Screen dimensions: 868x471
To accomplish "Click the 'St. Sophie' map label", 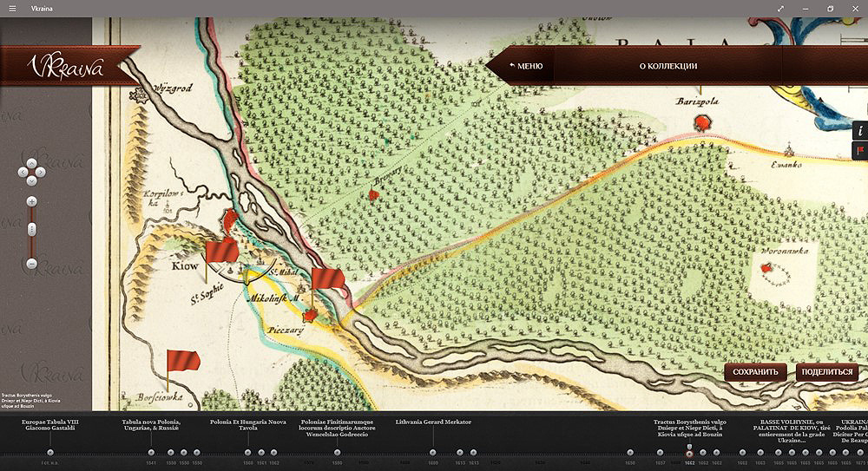I will 207,293.
